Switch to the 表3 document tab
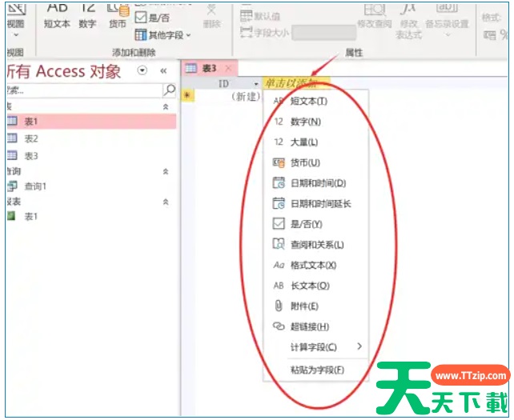Viewport: 514px width, 420px height. tap(209, 69)
